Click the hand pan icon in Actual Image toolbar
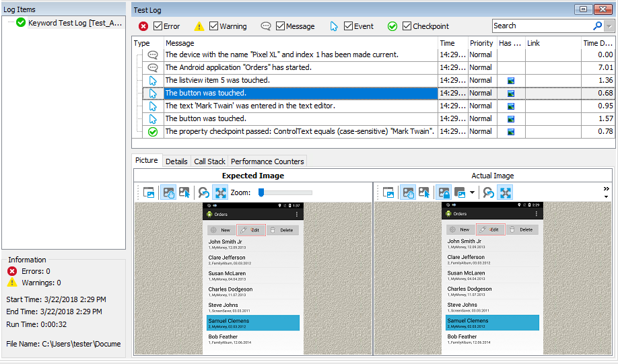618x364 pixels. [x=407, y=192]
